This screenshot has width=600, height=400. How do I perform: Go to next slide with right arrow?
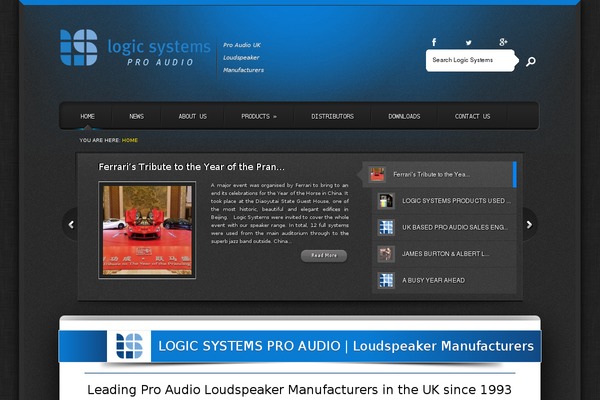point(529,225)
